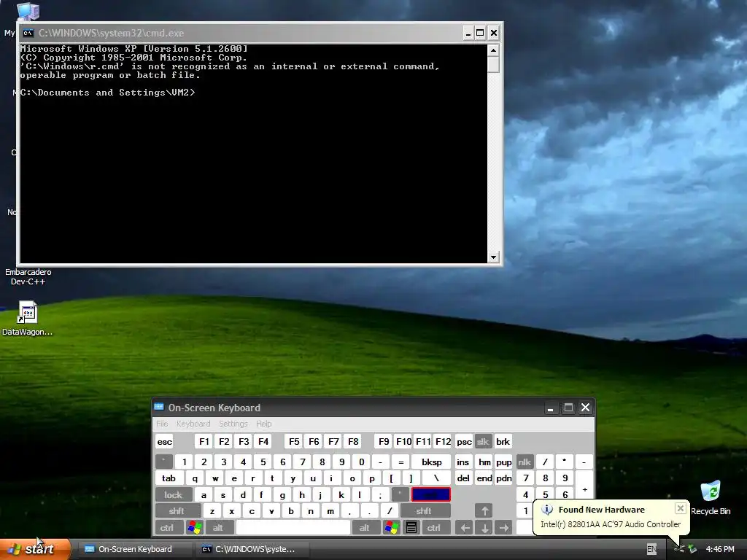
Task: Click the pdn page down key
Action: (x=503, y=478)
